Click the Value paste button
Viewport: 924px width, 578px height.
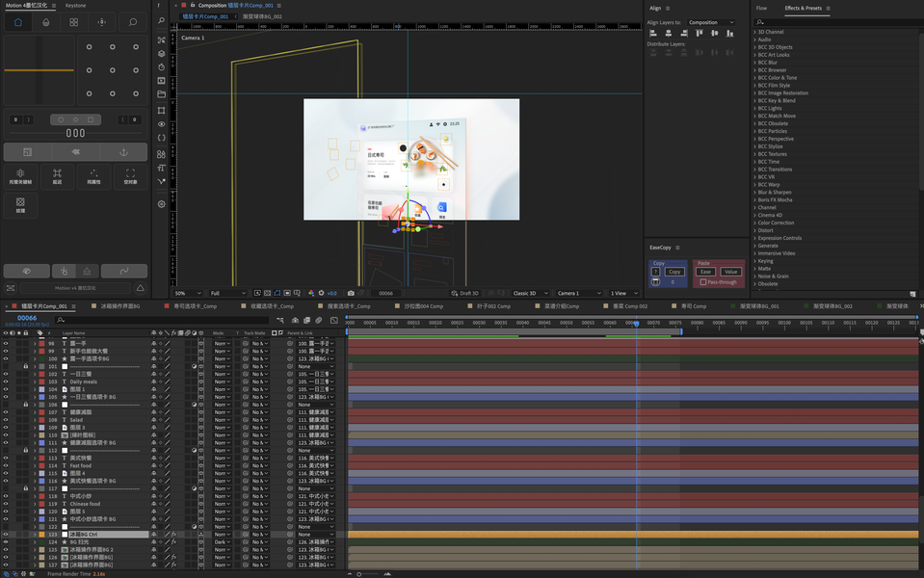coord(730,272)
